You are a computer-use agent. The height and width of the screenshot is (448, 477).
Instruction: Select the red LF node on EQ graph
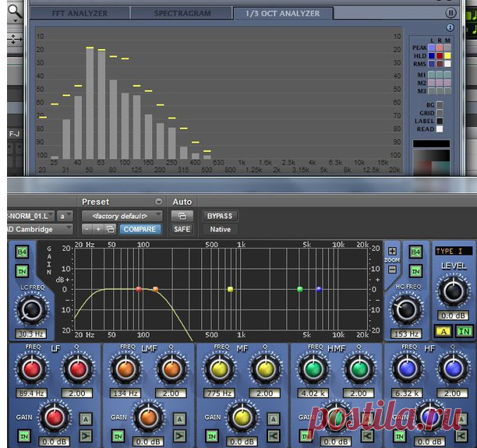(139, 289)
